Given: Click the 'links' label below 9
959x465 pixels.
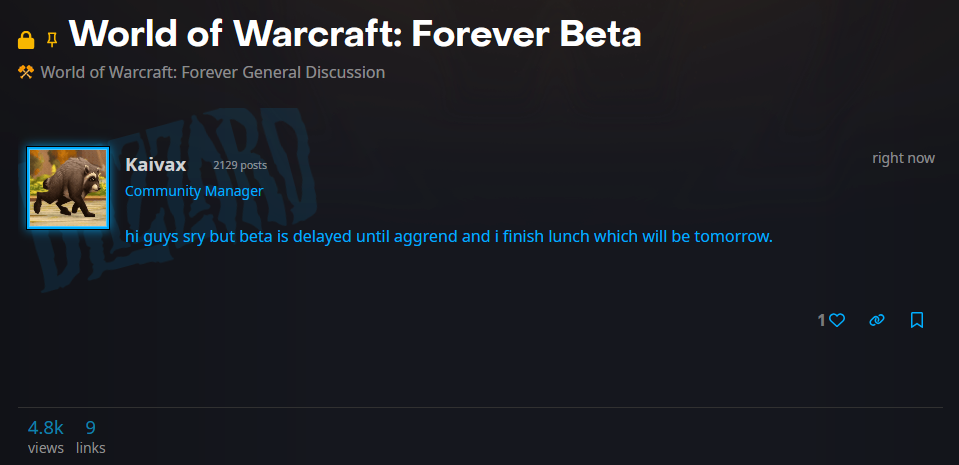Looking at the screenshot, I should point(91,448).
